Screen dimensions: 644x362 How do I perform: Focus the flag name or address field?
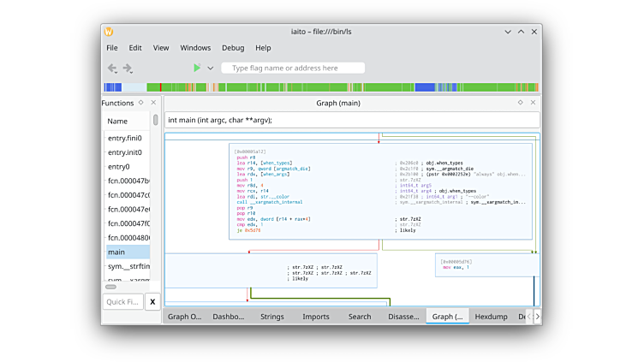point(293,68)
